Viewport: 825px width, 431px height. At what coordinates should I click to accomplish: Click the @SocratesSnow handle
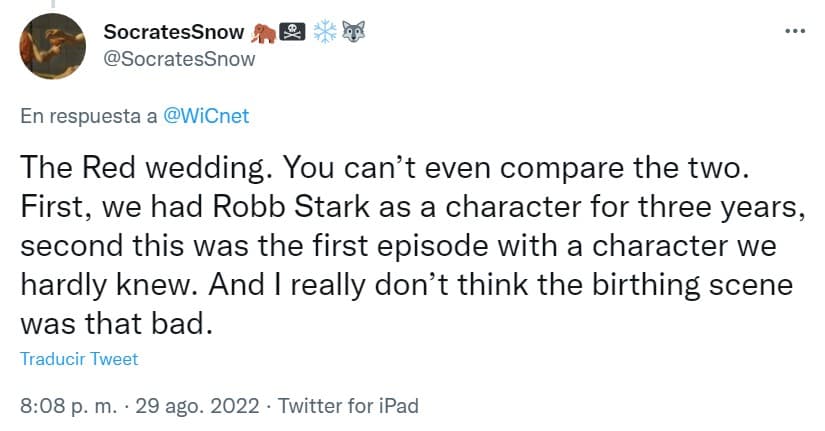point(180,58)
